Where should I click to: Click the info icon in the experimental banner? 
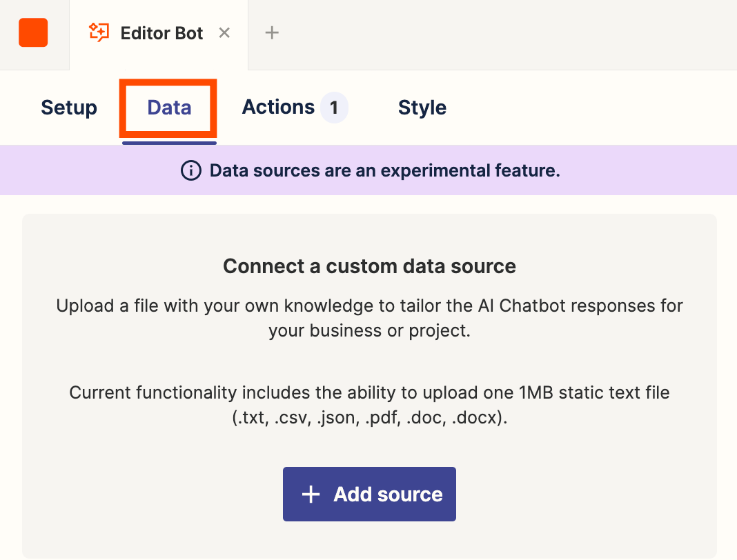coord(190,170)
